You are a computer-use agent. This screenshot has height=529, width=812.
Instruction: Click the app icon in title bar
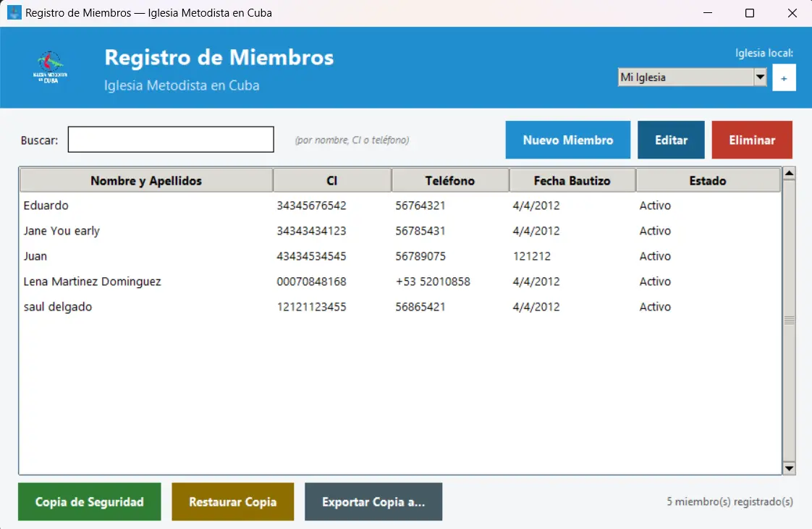14,12
